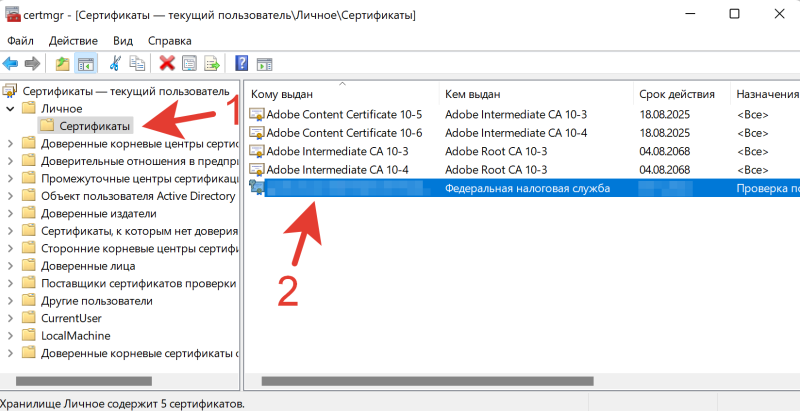Expand the Доверенные издатели node

(10, 214)
